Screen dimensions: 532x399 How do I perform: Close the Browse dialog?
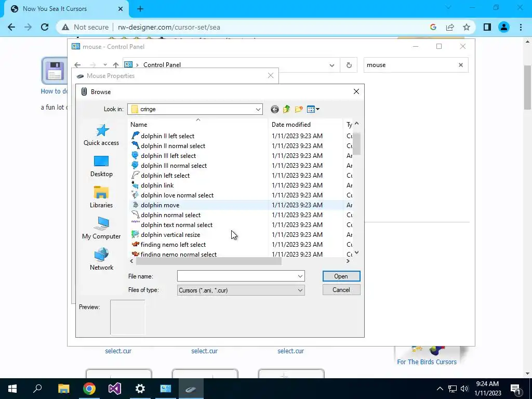click(356, 91)
